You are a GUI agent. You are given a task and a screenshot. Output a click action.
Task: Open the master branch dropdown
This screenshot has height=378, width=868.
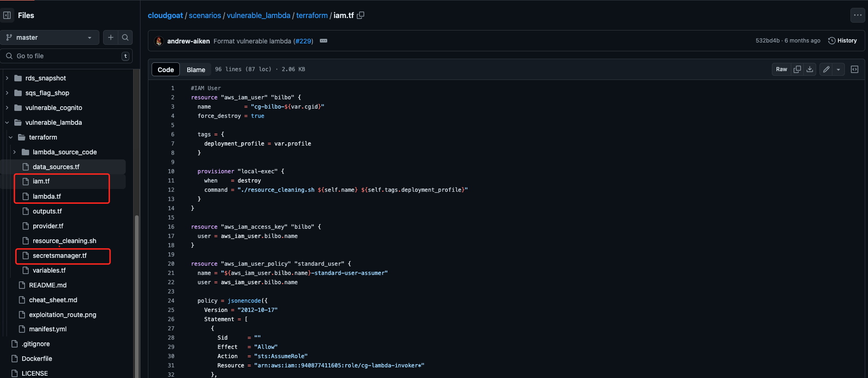(49, 37)
